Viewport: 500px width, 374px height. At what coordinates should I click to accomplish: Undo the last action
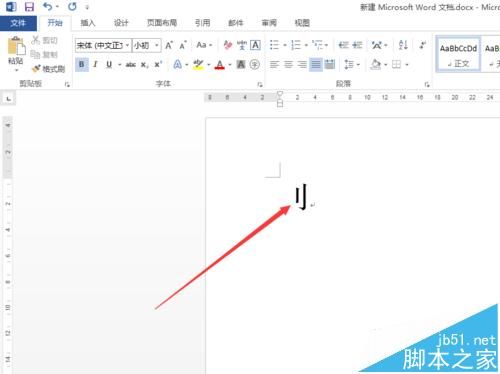click(x=47, y=7)
